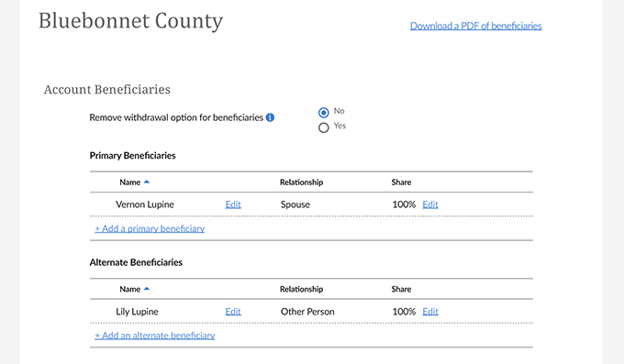The width and height of the screenshot is (624, 364).
Task: Add an alternate beneficiary
Action: pos(155,336)
